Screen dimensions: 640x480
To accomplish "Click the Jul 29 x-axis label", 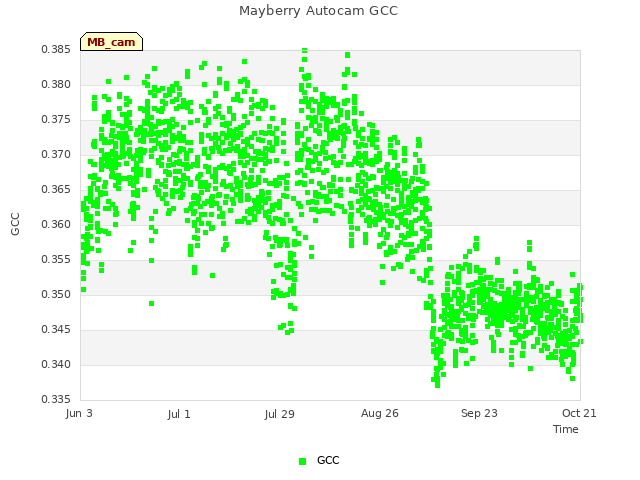I will point(279,414).
